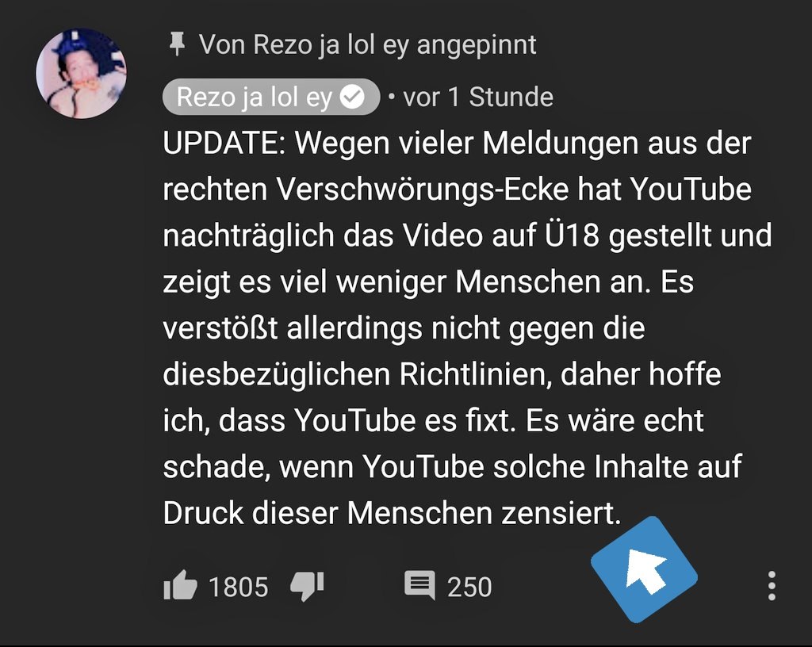The image size is (812, 647).
Task: Like the pinned comment with thumbs up
Action: (180, 585)
